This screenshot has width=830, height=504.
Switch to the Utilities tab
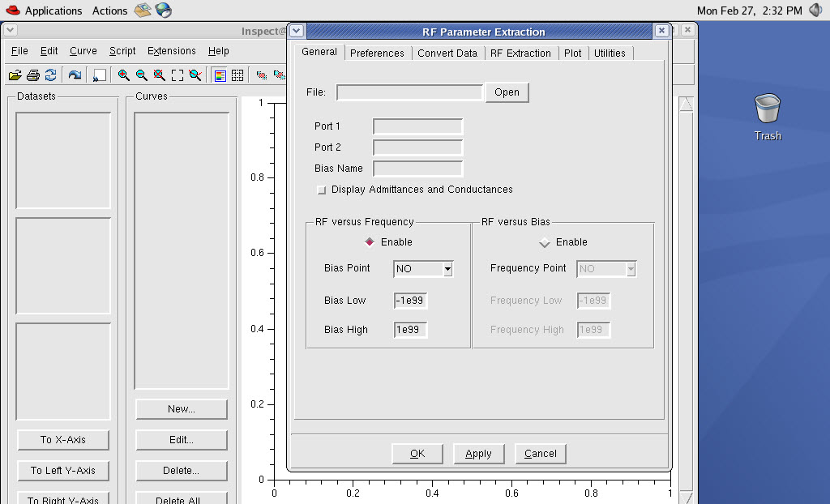610,53
